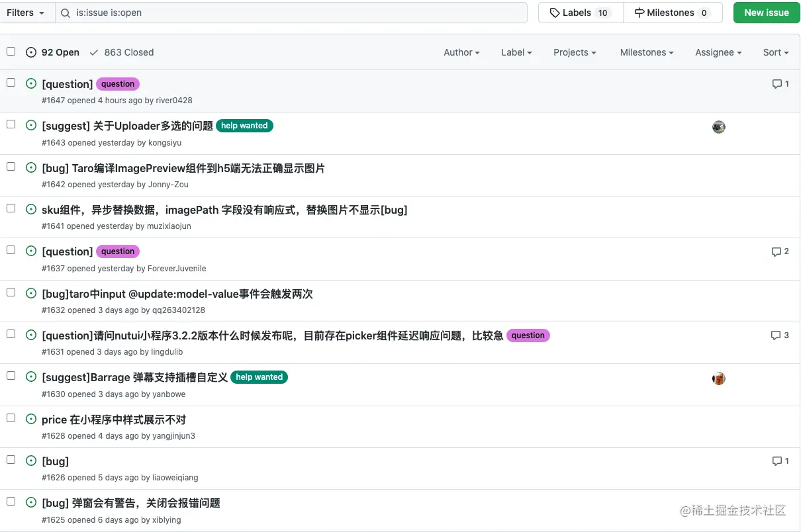This screenshot has height=532, width=801.
Task: Click the New issue button
Action: tap(767, 13)
